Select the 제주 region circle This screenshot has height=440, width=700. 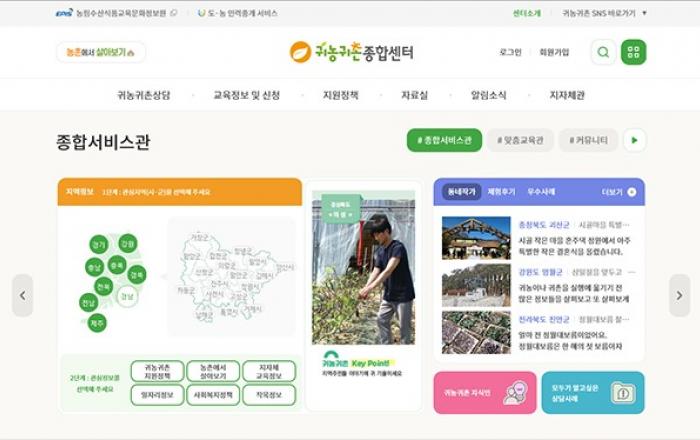point(97,323)
